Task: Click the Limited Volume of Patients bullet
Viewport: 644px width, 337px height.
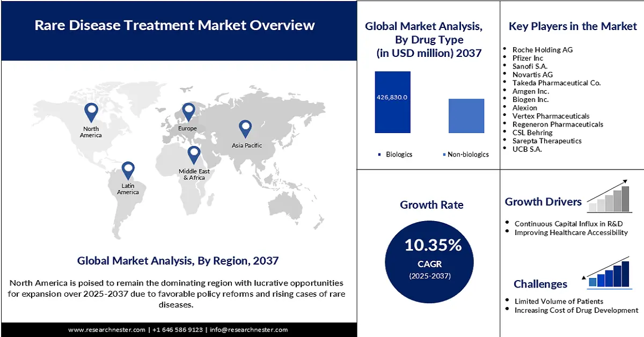Action: [x=558, y=301]
